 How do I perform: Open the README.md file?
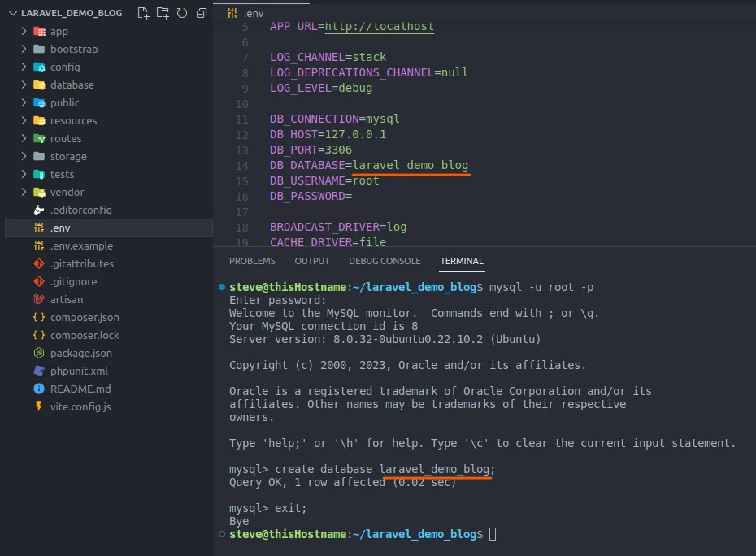(x=80, y=389)
